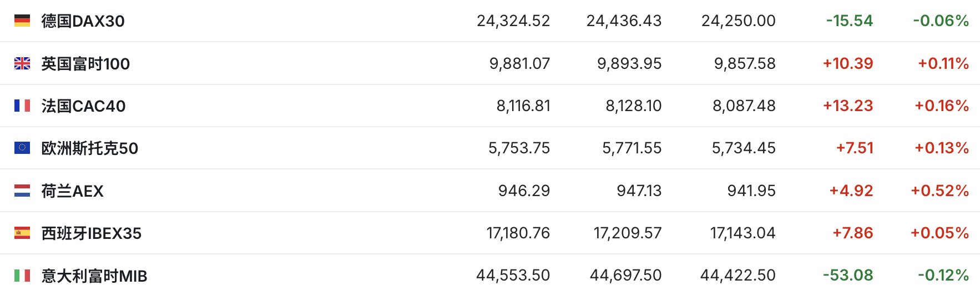The width and height of the screenshot is (980, 290).
Task: Open the 意大利富时MIB index link
Action: click(x=94, y=276)
